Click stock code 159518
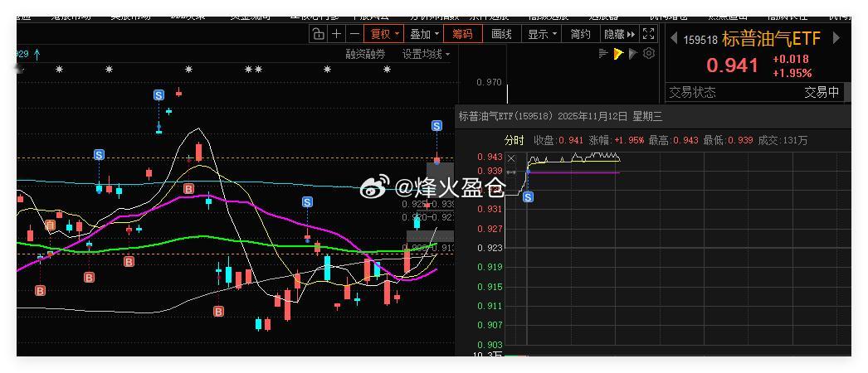 coord(700,40)
